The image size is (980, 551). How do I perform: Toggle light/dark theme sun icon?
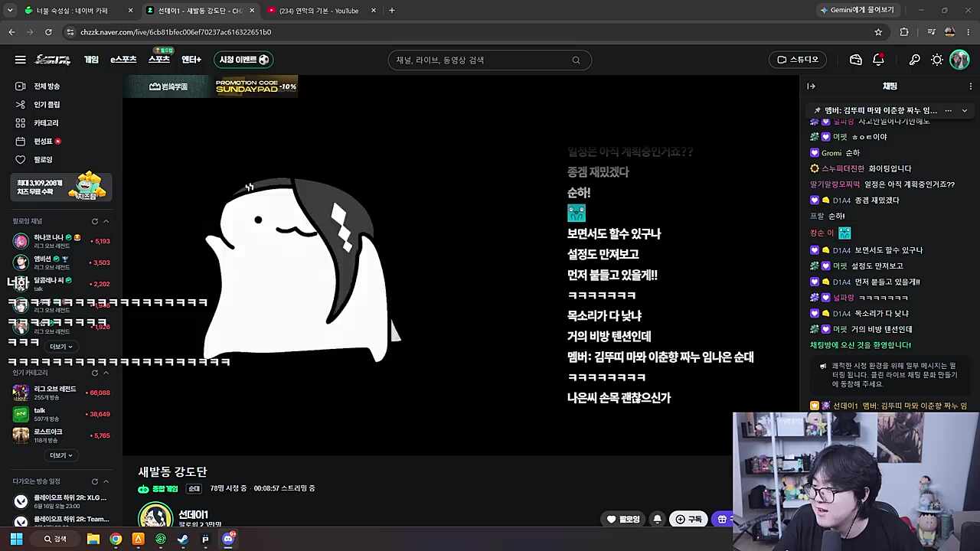point(937,60)
